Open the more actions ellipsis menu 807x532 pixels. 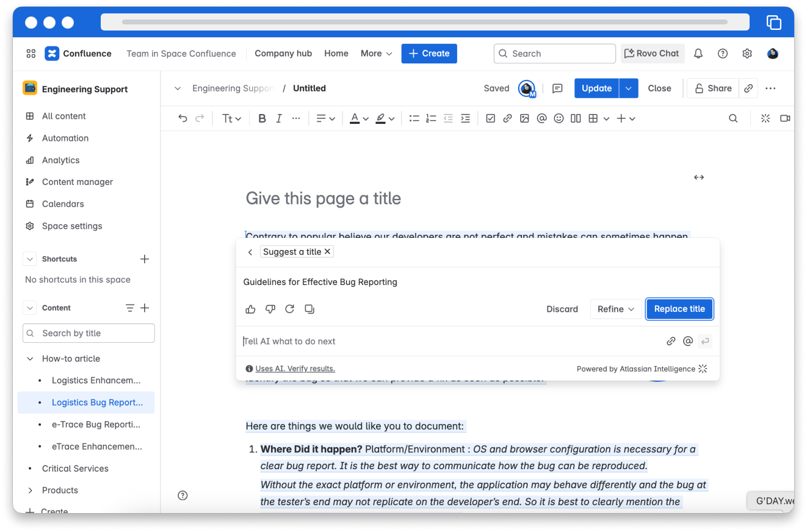(770, 88)
